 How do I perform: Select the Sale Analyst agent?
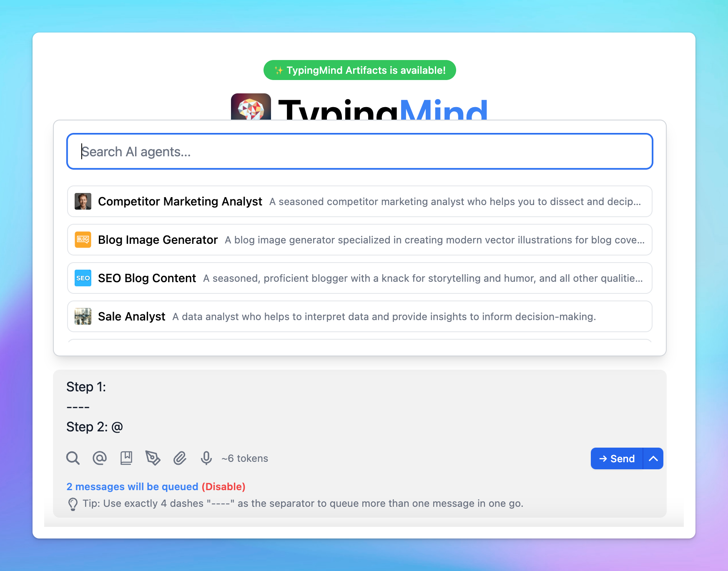click(x=360, y=316)
